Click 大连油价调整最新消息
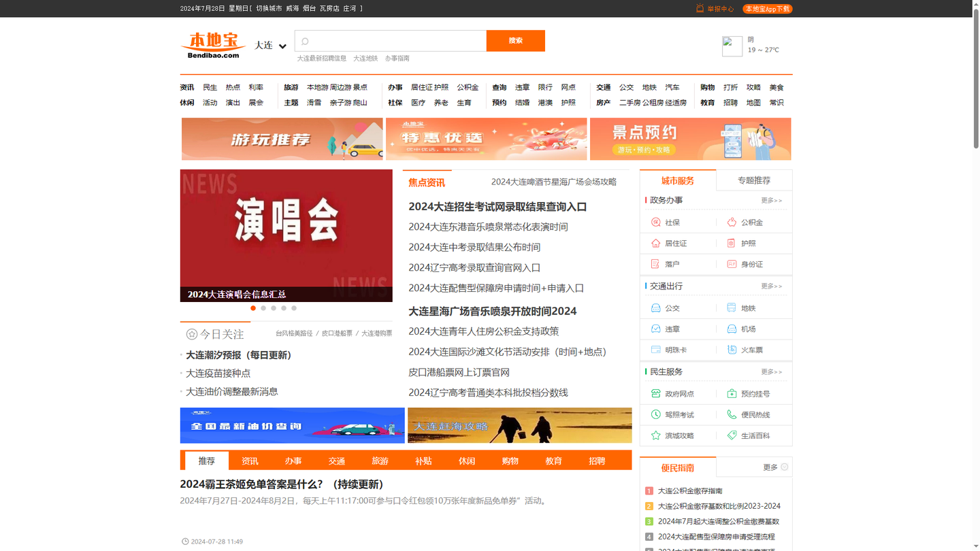 [x=232, y=391]
